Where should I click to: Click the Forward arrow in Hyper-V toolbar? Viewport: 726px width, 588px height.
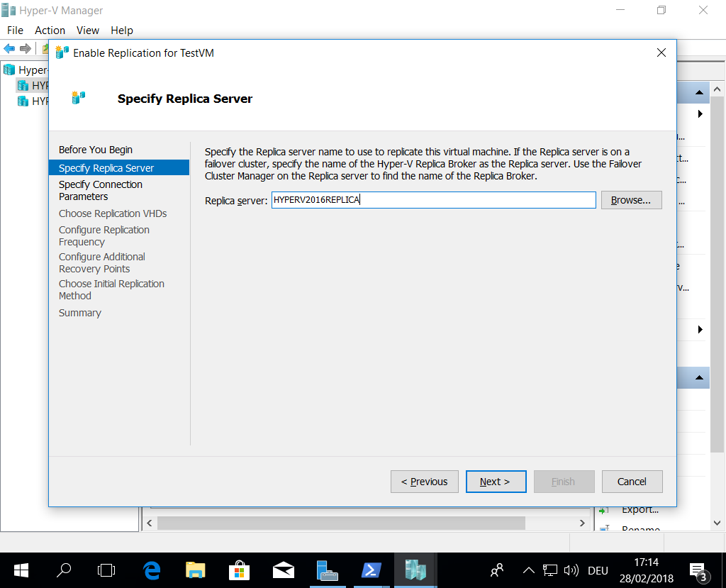[x=26, y=48]
